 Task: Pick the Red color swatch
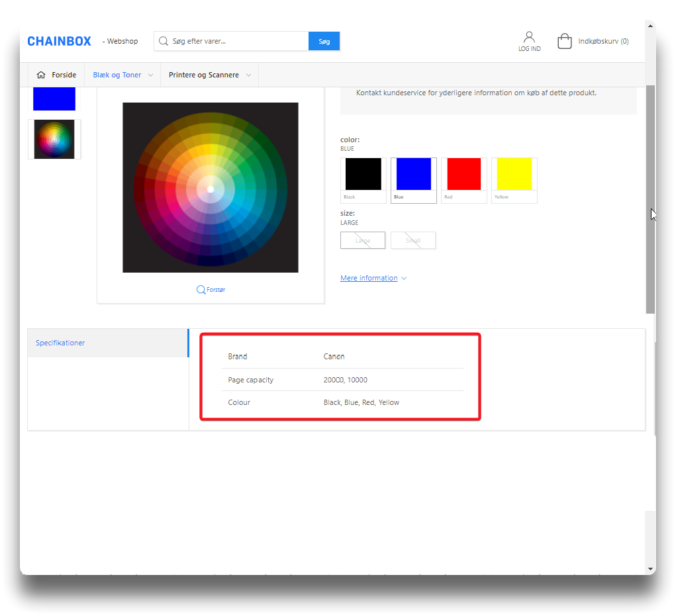[463, 175]
